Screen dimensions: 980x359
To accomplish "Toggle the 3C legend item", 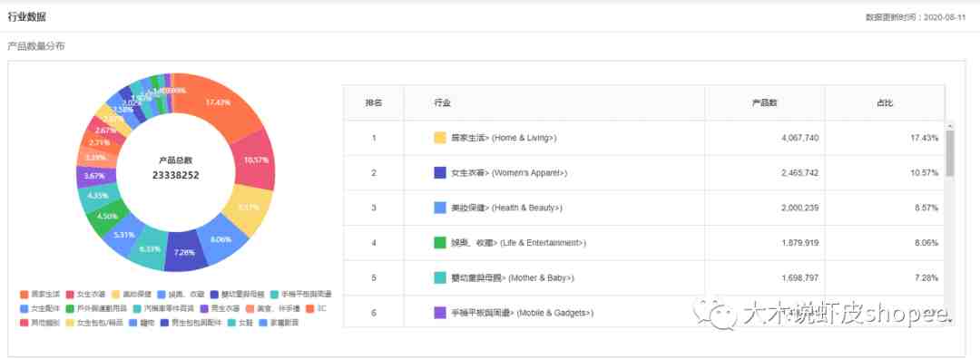I will pyautogui.click(x=317, y=308).
